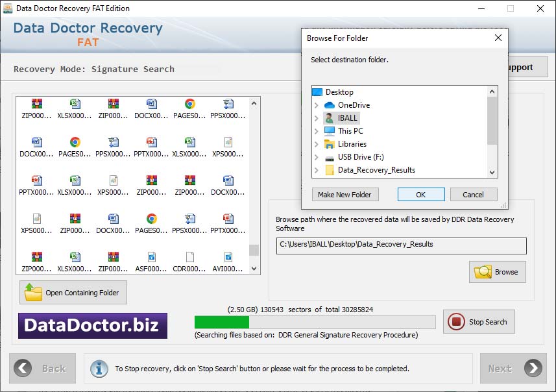Click the green recovery progress bar
This screenshot has height=392, width=556.
click(x=221, y=321)
